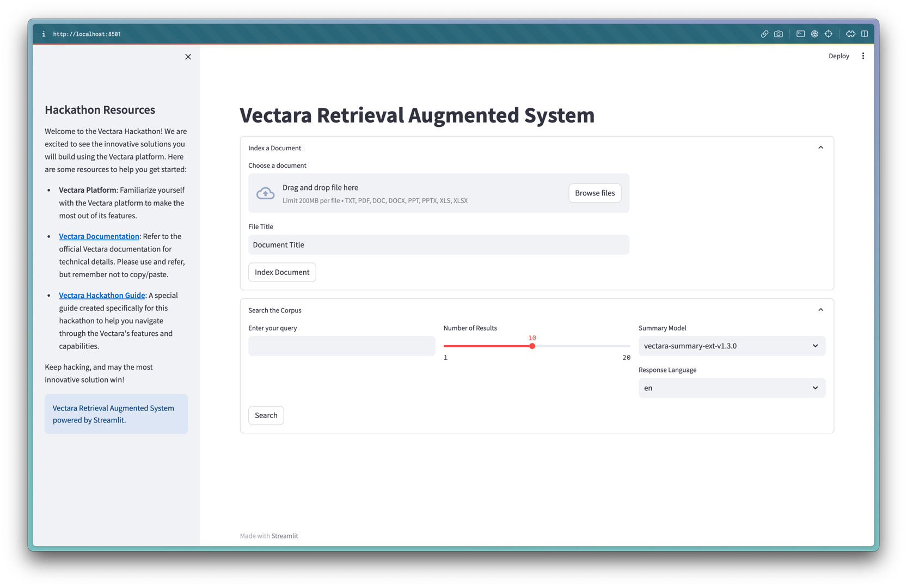
Task: Click the Search button
Action: pos(266,415)
